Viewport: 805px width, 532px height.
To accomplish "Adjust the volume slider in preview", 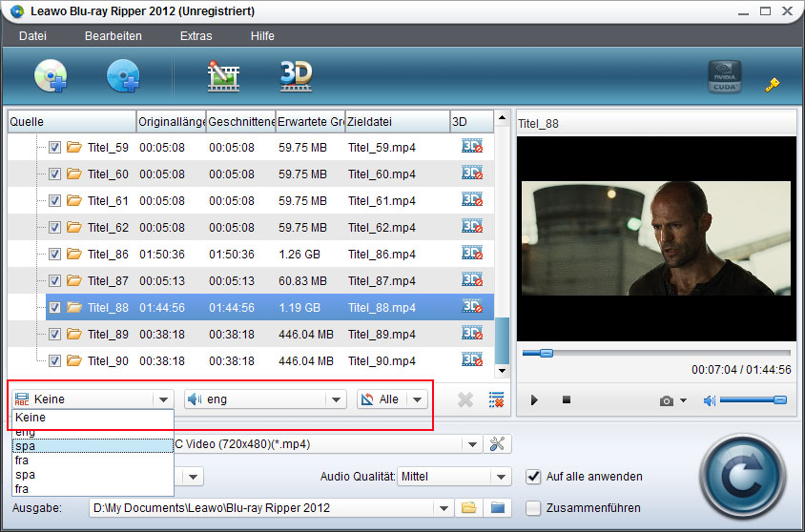I will pyautogui.click(x=753, y=400).
